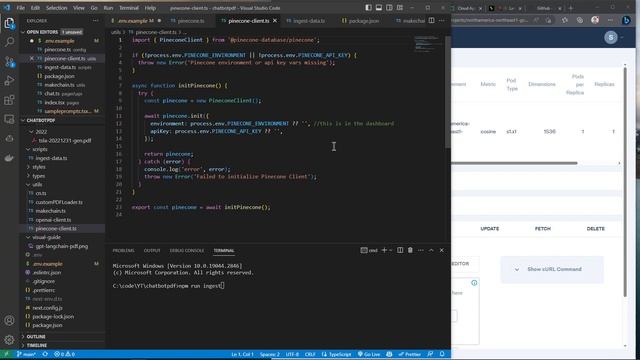The image size is (640, 360).
Task: Create a new terminal with plus icon
Action: (384, 250)
